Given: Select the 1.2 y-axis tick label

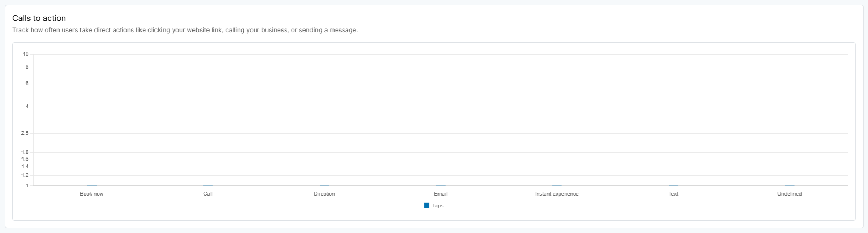Looking at the screenshot, I should coord(25,175).
